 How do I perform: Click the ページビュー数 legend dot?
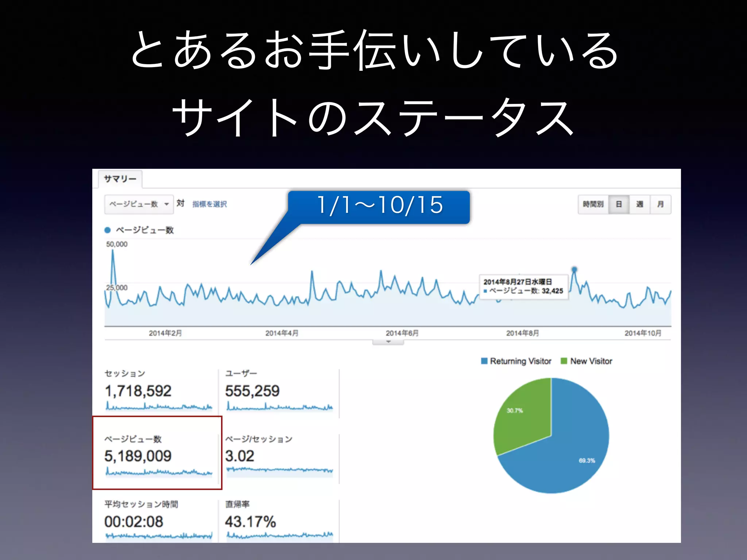108,230
